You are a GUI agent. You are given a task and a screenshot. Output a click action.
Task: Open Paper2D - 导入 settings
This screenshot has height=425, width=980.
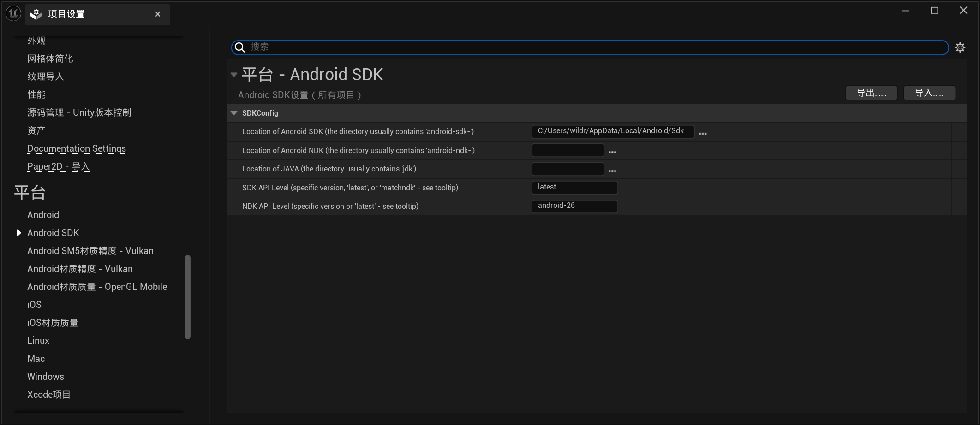pyautogui.click(x=59, y=166)
